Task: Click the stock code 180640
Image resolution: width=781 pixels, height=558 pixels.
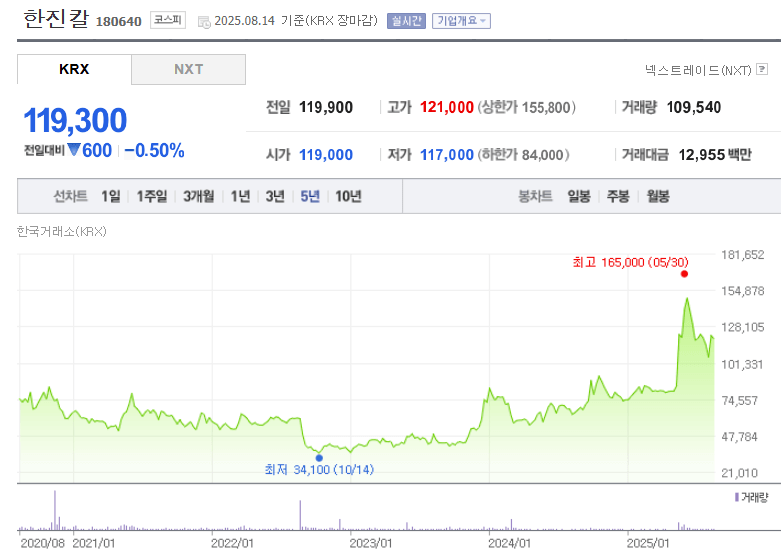Action: point(119,22)
